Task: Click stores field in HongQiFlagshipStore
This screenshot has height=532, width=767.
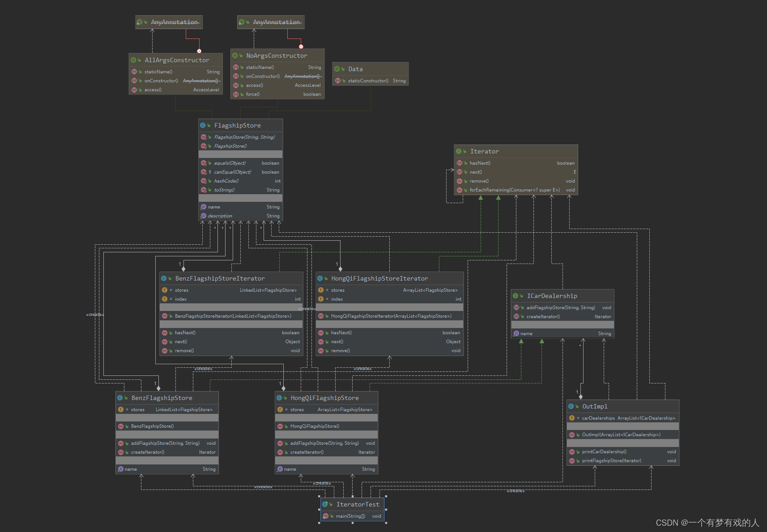Action: click(326, 410)
